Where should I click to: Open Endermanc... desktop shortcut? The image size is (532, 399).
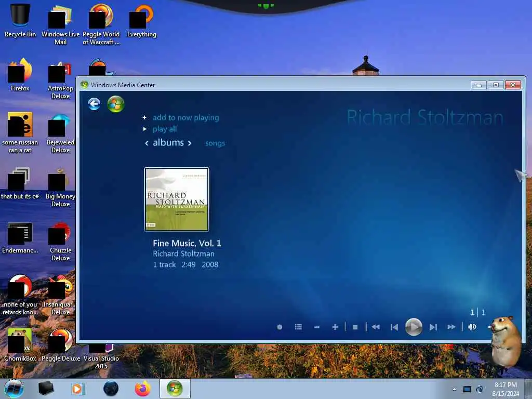(20, 237)
